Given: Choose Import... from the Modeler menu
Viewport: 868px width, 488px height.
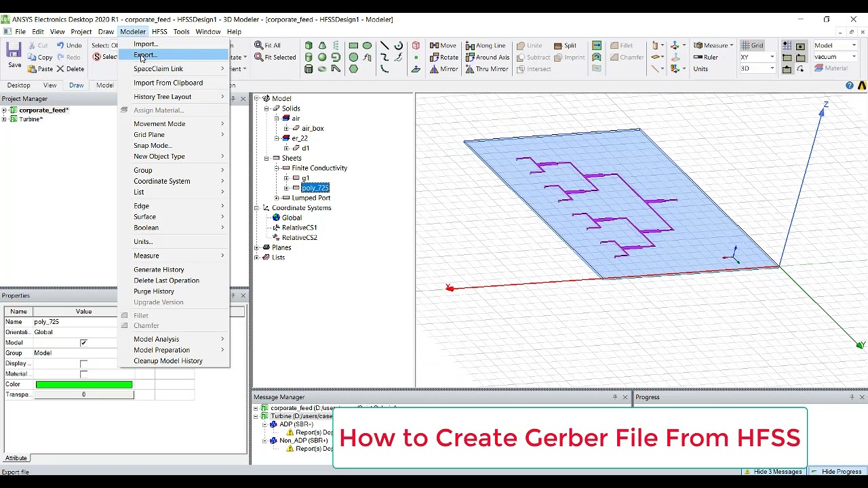Looking at the screenshot, I should click(x=174, y=44).
